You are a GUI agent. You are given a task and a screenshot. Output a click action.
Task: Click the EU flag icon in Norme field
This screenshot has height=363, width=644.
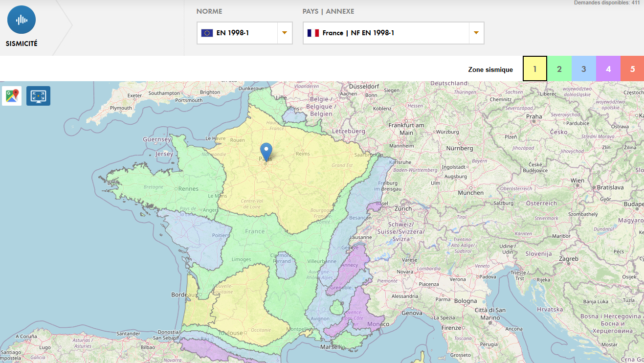tap(207, 33)
